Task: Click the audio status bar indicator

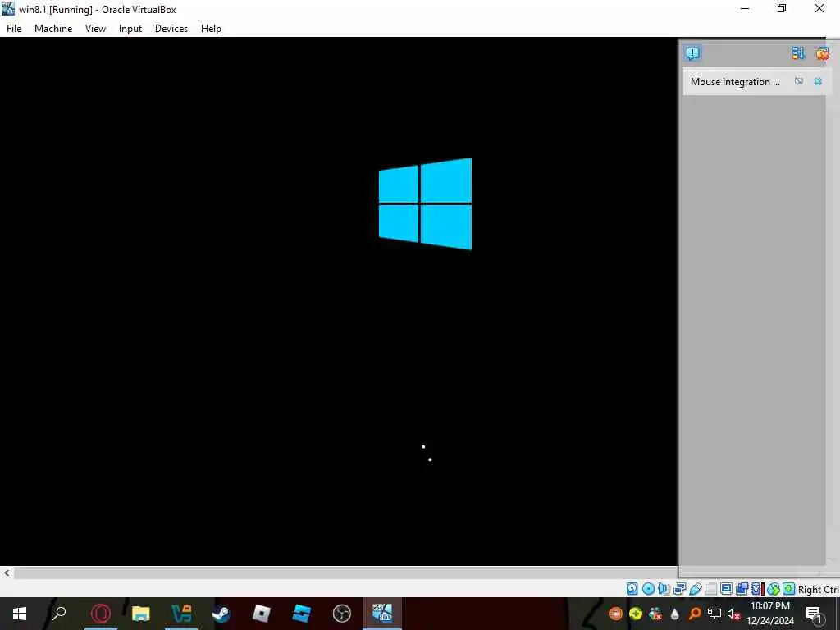Action: 664,589
